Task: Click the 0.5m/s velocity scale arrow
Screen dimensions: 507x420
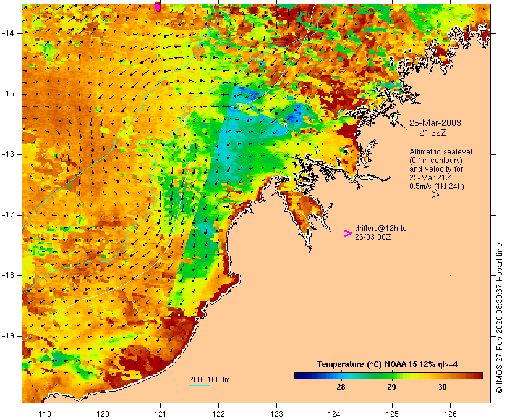Action: [x=428, y=195]
